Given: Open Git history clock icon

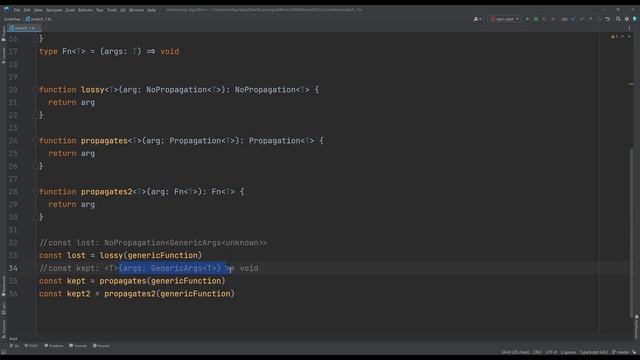Looking at the screenshot, I should [599, 19].
